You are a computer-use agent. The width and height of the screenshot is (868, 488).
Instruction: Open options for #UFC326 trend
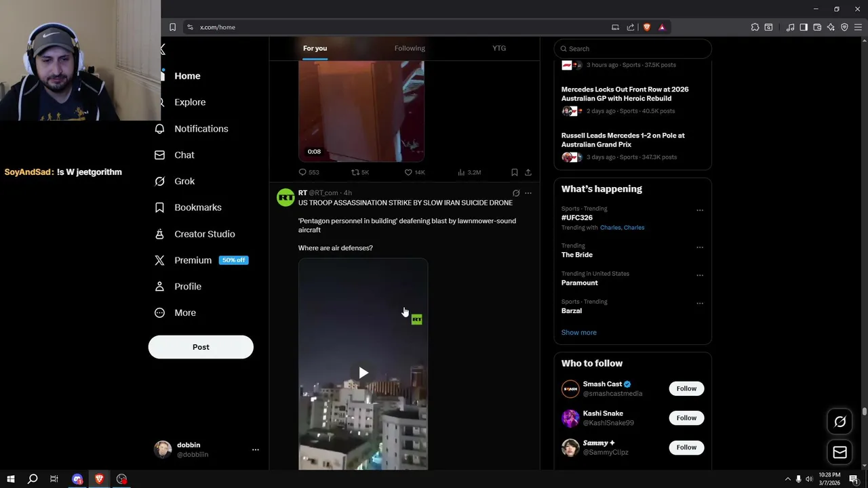(700, 210)
